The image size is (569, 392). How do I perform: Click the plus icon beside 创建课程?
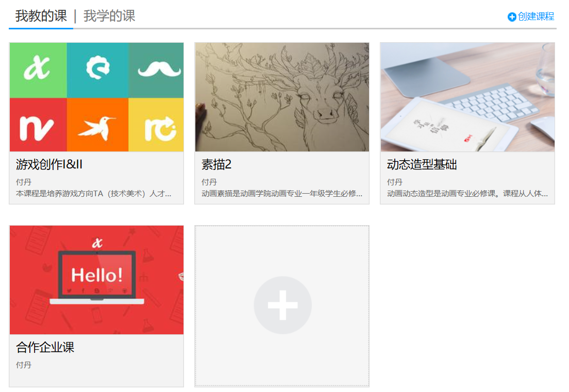click(512, 17)
